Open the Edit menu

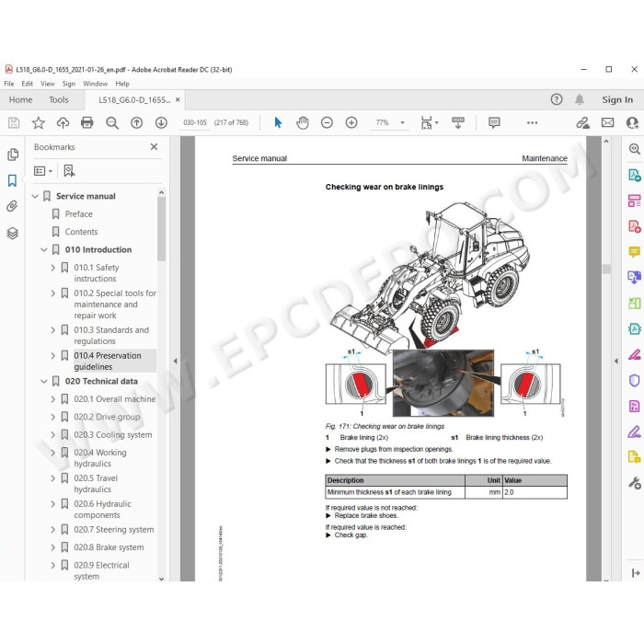[x=27, y=84]
